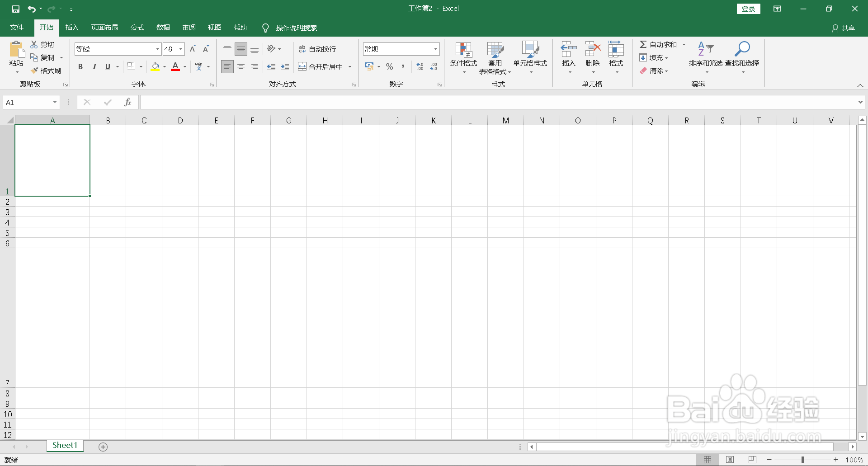Click the text orientation icon
868x466 pixels.
click(x=271, y=49)
